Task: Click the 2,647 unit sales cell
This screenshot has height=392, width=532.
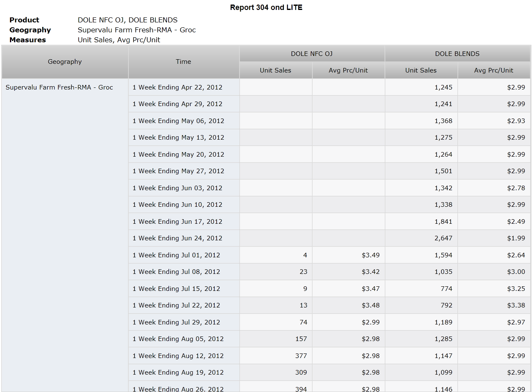Action: (x=421, y=238)
